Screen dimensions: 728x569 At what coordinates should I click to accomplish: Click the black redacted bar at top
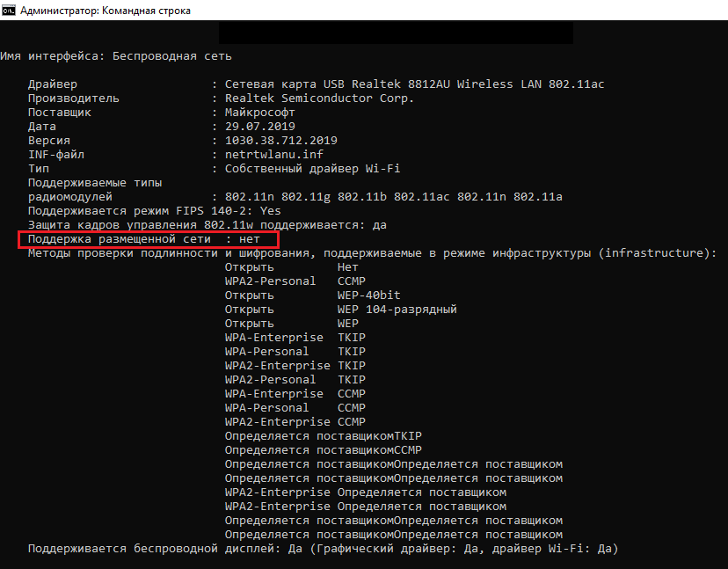coord(396,33)
